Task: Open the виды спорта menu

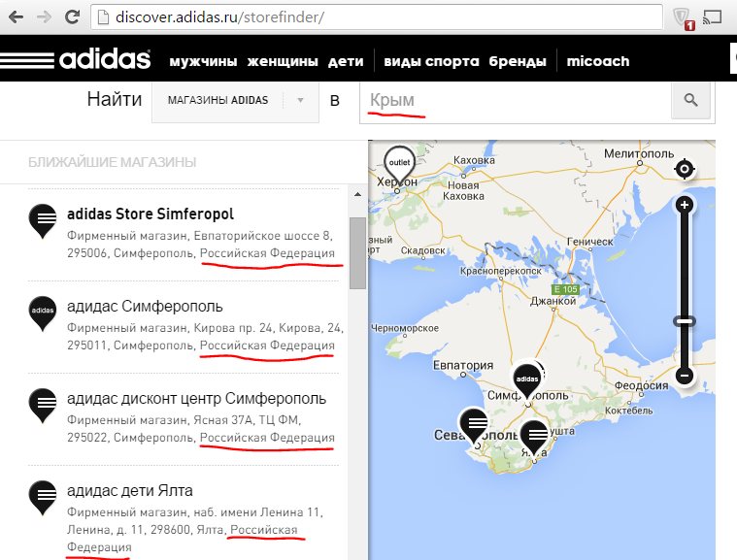Action: [x=431, y=61]
